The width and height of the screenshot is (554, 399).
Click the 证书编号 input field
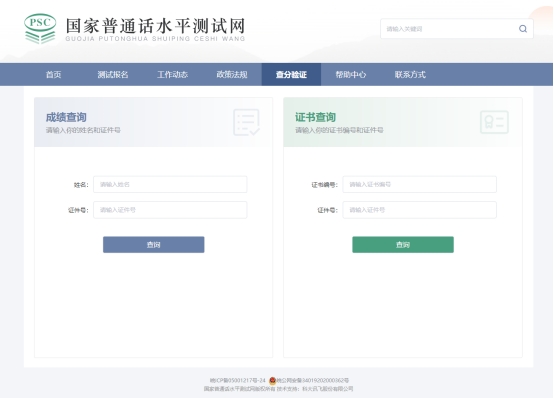(419, 184)
